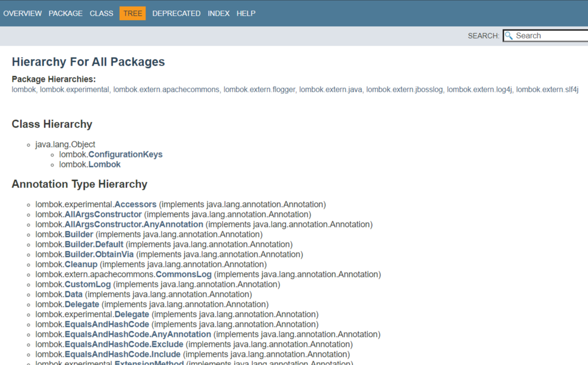
Task: Open lombok.extern.java hierarchy link
Action: pyautogui.click(x=331, y=89)
